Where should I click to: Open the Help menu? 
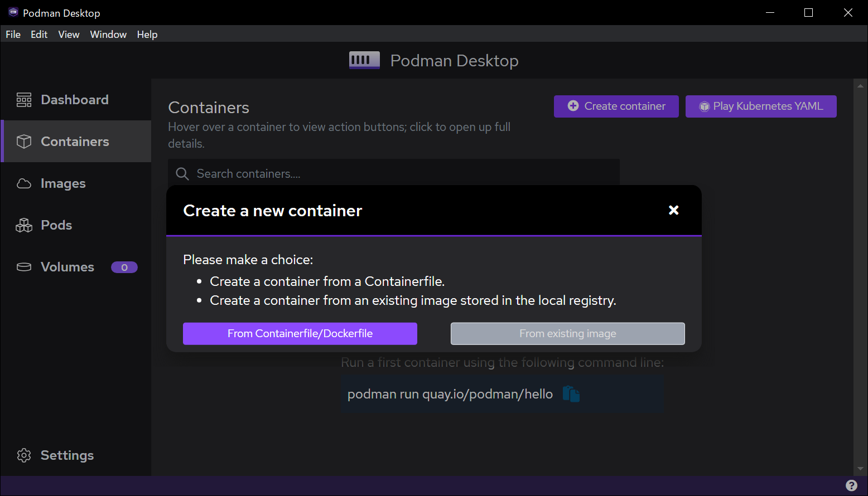tap(147, 35)
